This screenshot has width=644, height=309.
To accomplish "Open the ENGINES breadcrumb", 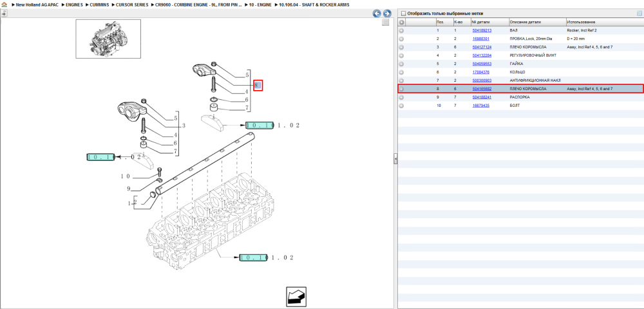I will point(74,5).
